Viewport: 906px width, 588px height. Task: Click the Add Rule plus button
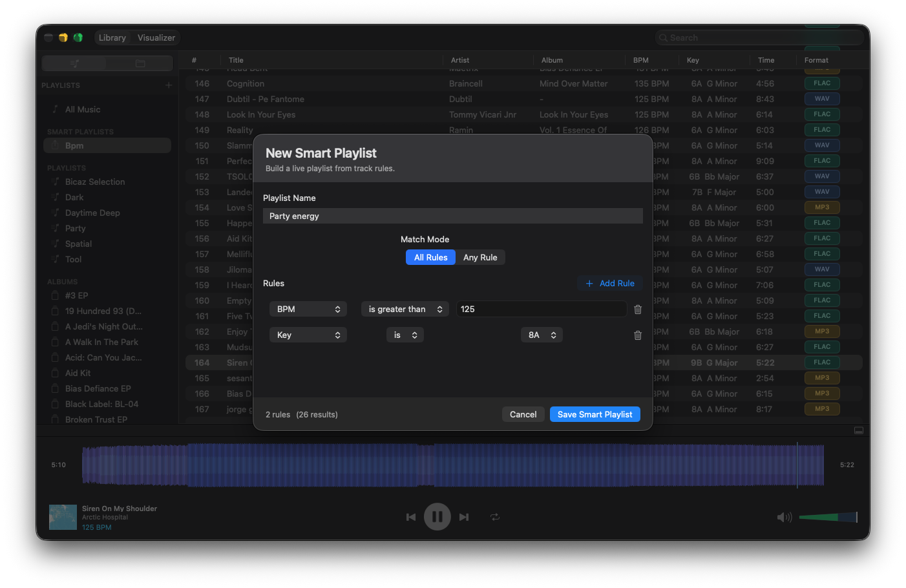pos(610,284)
